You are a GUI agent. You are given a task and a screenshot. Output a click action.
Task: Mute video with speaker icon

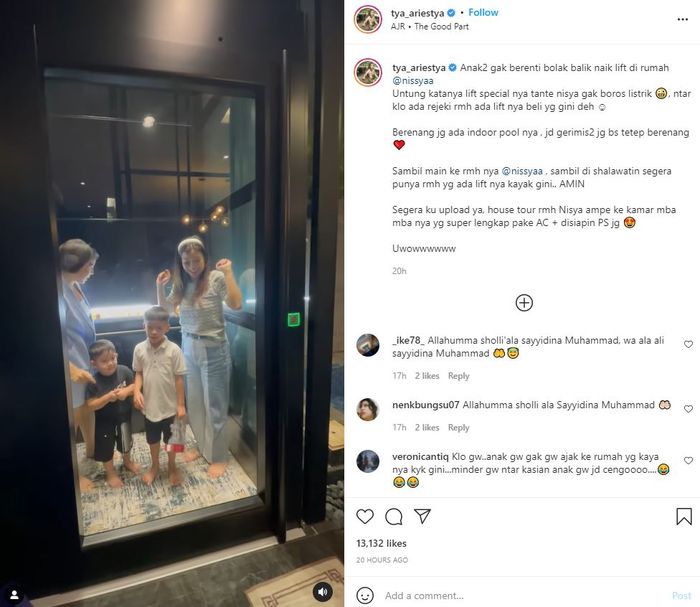point(322,592)
